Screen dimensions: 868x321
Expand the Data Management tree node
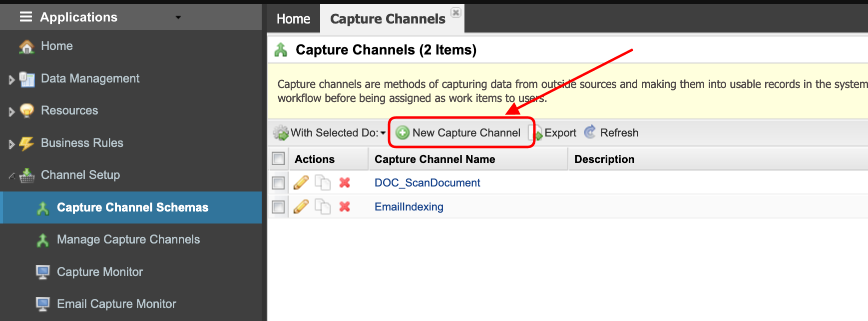click(x=11, y=79)
